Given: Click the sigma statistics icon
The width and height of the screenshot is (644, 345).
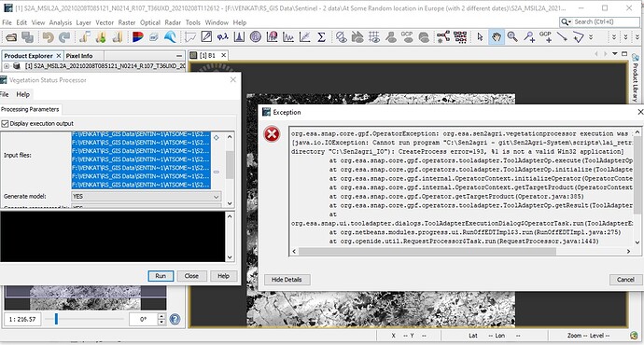Looking at the screenshot, I should click(x=322, y=37).
